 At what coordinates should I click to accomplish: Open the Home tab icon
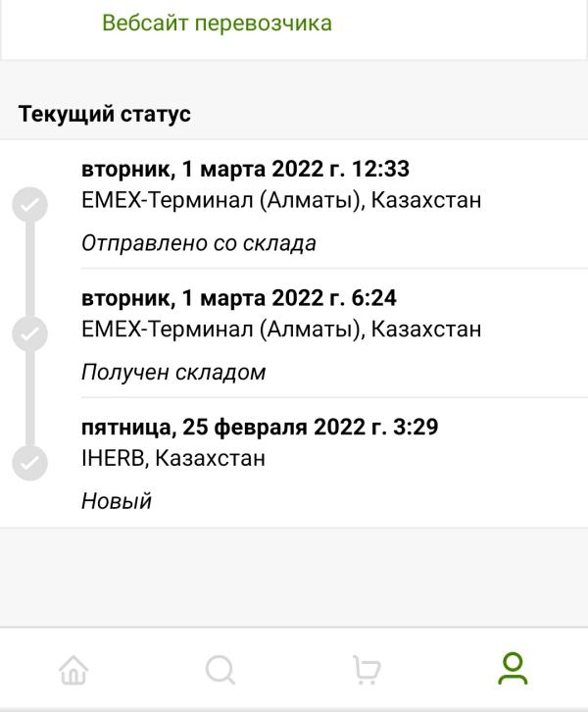pos(73,669)
